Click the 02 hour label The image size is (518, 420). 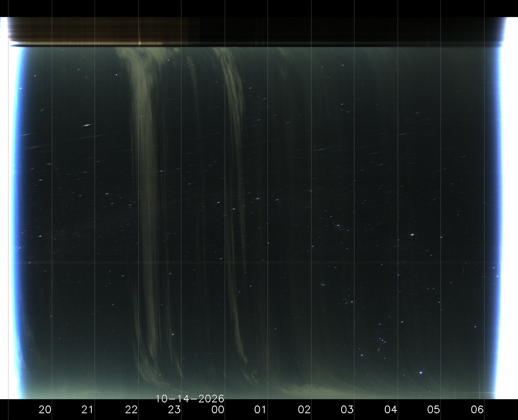tap(304, 410)
